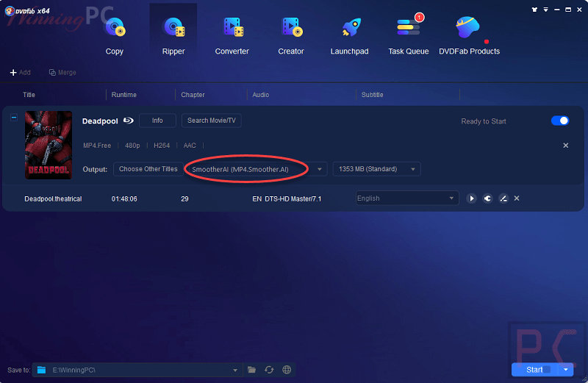Click the Runtime column header

click(x=123, y=95)
